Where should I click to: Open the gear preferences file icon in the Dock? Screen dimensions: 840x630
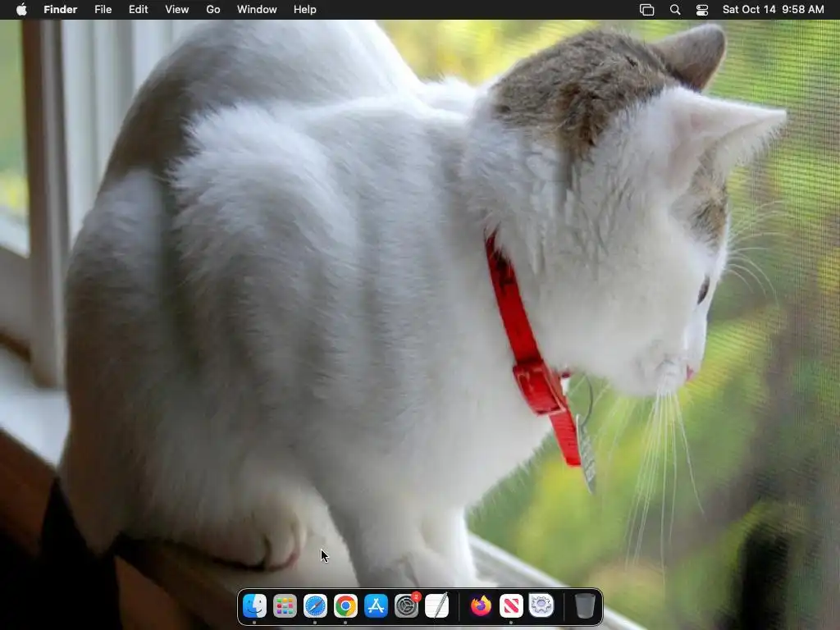click(541, 606)
